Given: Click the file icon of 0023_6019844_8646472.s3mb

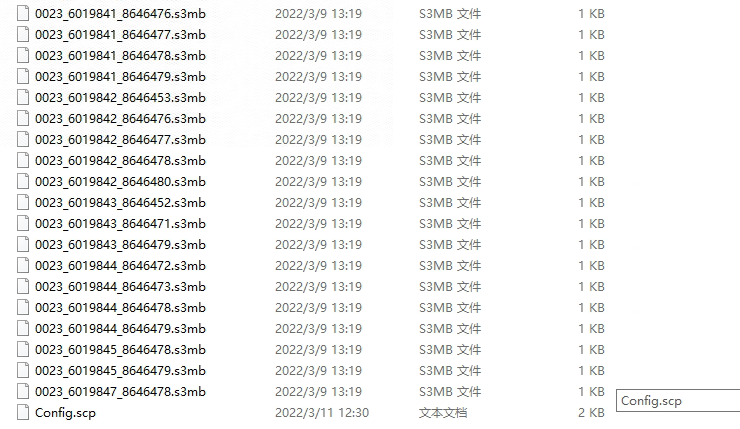Looking at the screenshot, I should pyautogui.click(x=23, y=266).
